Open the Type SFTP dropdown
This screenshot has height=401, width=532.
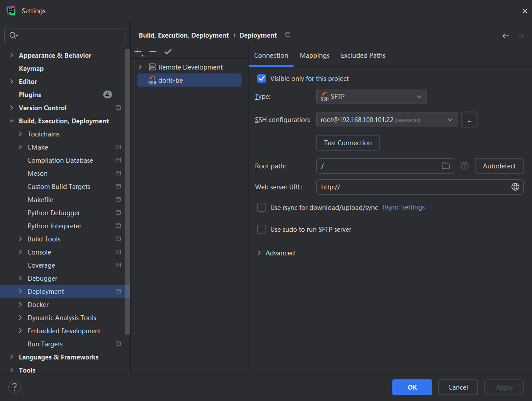(371, 97)
